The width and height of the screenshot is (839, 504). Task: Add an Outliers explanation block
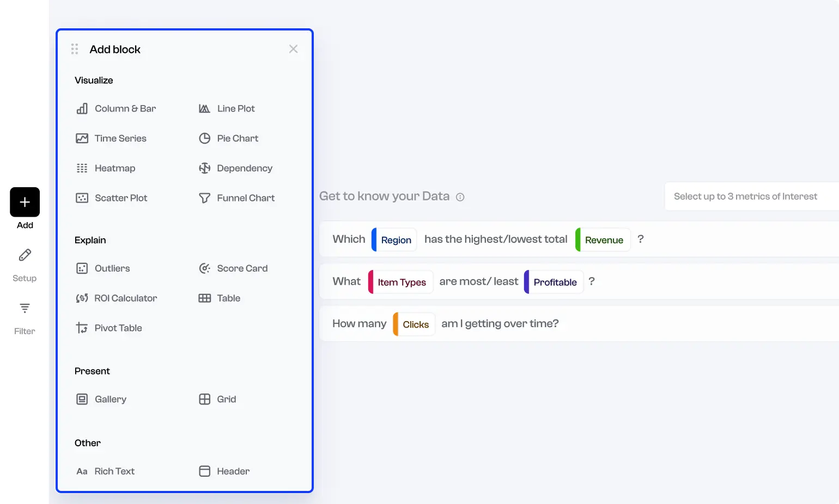[112, 268]
